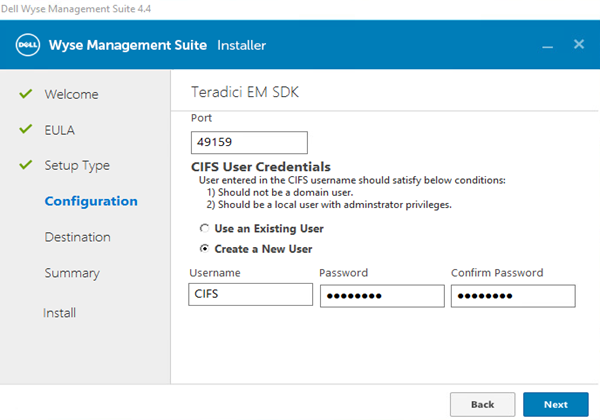The width and height of the screenshot is (600, 420).
Task: Click the green checkmark beside Setup Type
Action: (x=26, y=165)
